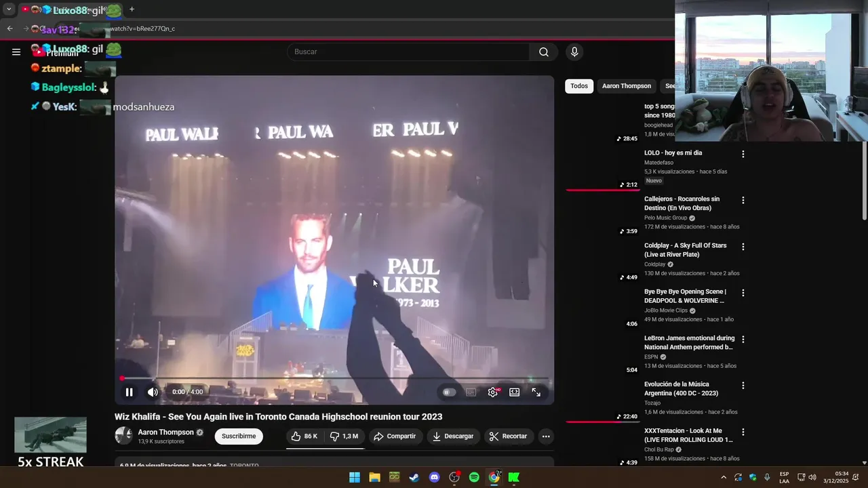Click Tozajo channel name
The image size is (868, 488).
coord(652,403)
